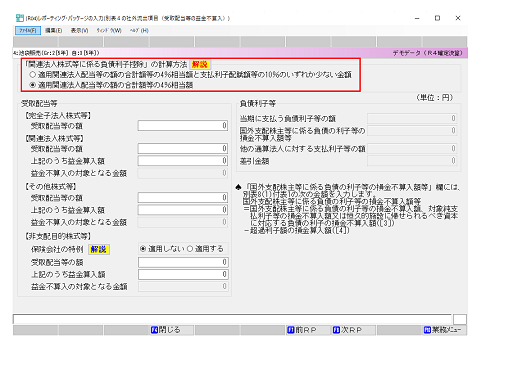Image resolution: width=522 pixels, height=374 pixels.
Task: Click 上記のうち益金算入額 field under 非支配目的株式等
Action: (x=183, y=274)
